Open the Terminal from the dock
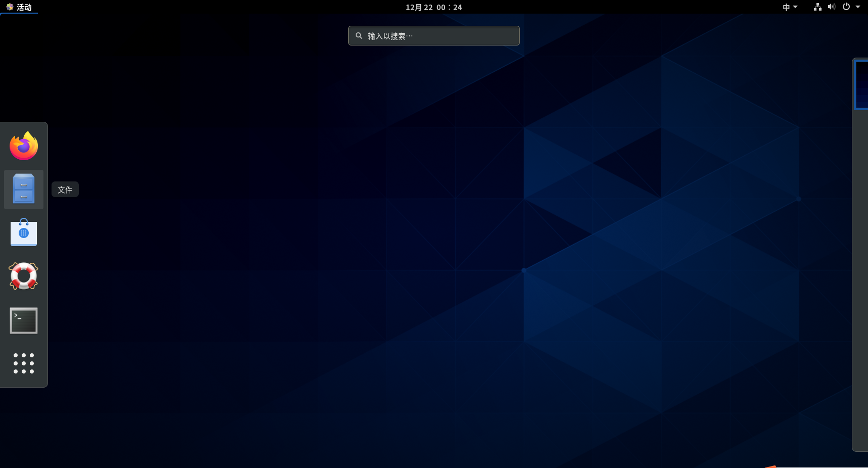The image size is (868, 468). click(x=23, y=320)
